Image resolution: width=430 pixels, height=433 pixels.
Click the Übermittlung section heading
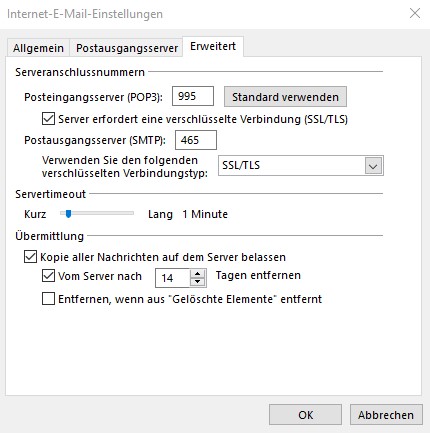tap(50, 236)
